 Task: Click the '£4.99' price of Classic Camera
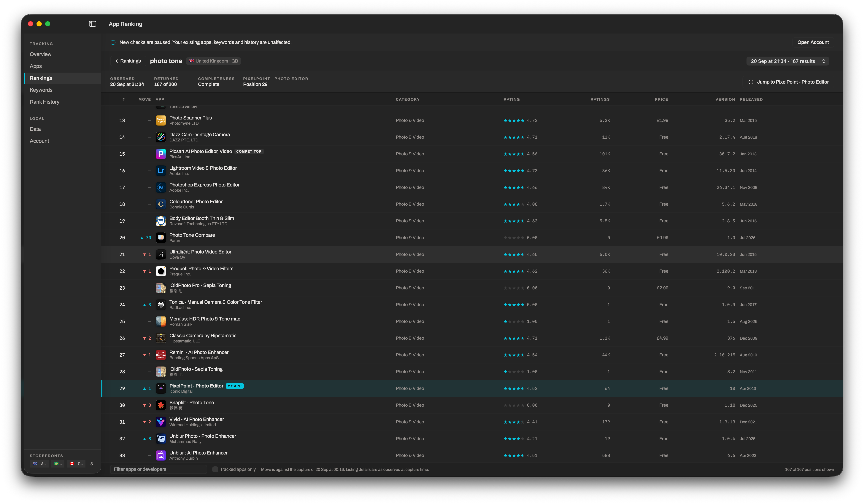(x=662, y=338)
